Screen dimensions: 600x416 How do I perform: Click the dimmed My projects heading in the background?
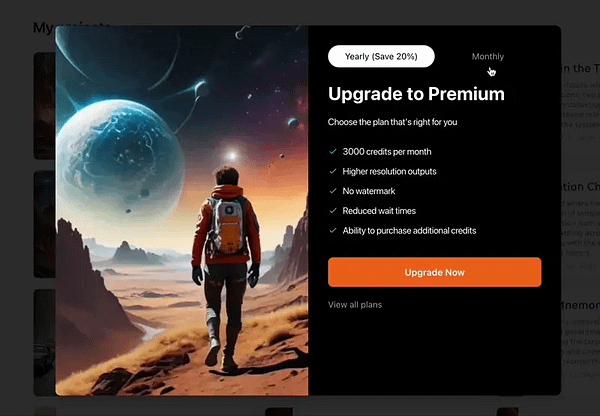tap(44, 28)
